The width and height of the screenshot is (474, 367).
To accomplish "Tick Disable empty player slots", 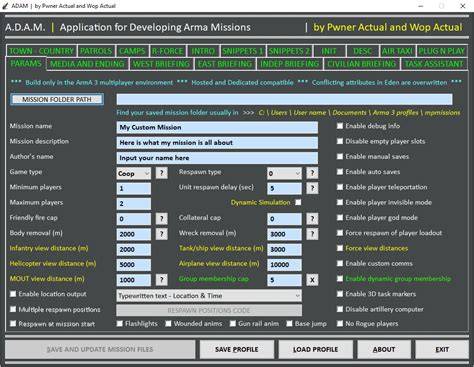I will click(x=340, y=141).
